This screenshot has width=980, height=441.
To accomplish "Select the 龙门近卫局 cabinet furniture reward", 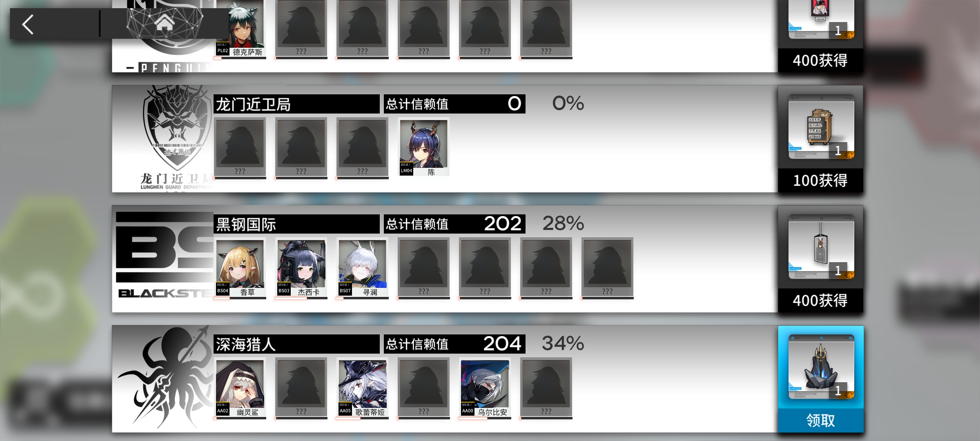I will 821,128.
